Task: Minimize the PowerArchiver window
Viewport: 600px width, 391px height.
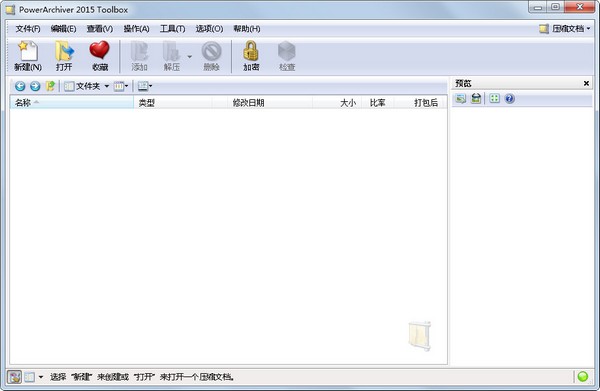Action: [x=538, y=7]
